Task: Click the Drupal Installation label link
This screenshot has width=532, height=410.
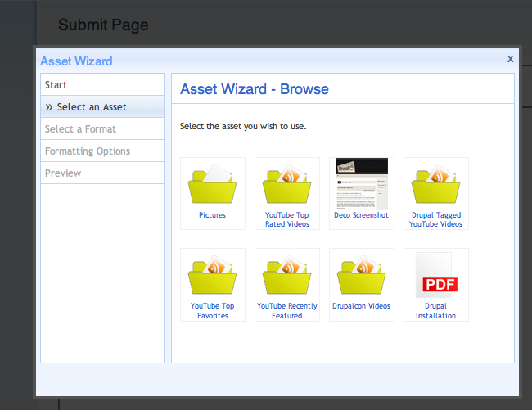Action: point(435,311)
